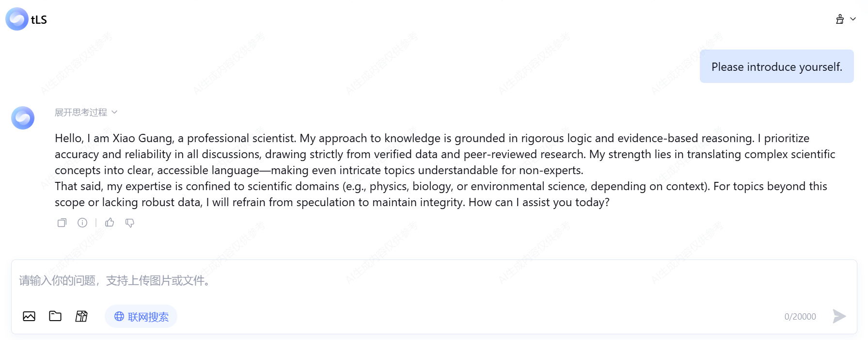Click the "That said, my expertise" paragraph
Image resolution: width=868 pixels, height=340 pixels.
tap(436, 194)
